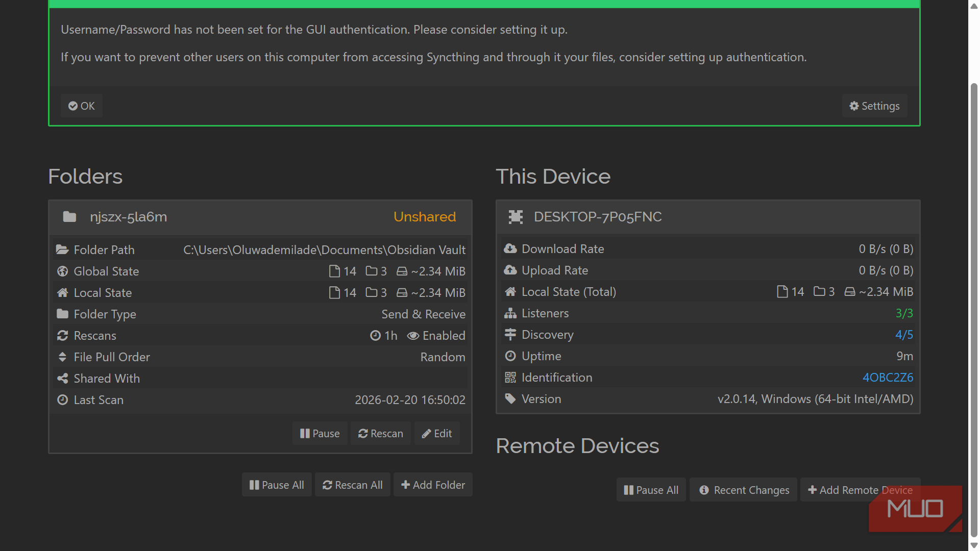Image resolution: width=980 pixels, height=551 pixels.
Task: Click Pause All under Folders
Action: click(x=277, y=485)
